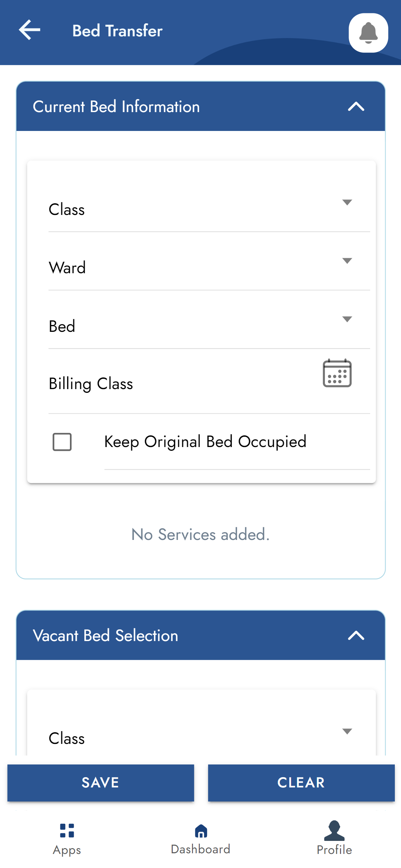The image size is (401, 868).
Task: Tap the Keep Original Bed Occupied label
Action: tap(205, 442)
